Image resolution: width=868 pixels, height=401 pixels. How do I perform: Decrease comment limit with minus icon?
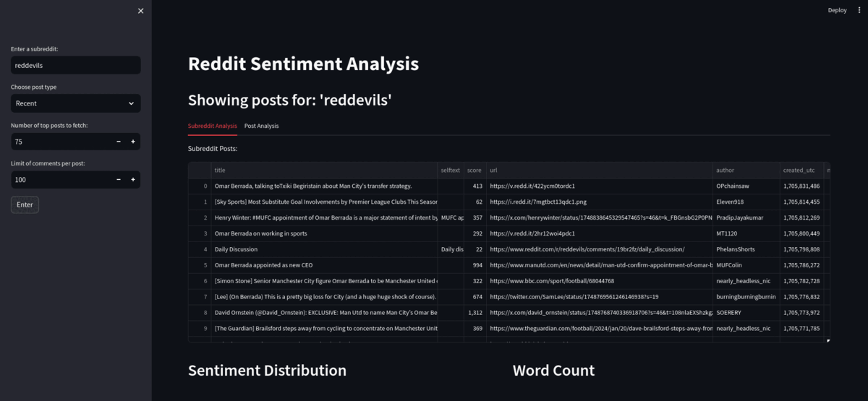pyautogui.click(x=119, y=180)
